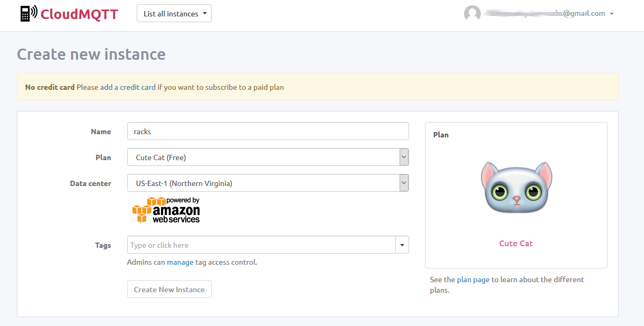
Task: Click the Cute Cat plan name label
Action: point(516,244)
